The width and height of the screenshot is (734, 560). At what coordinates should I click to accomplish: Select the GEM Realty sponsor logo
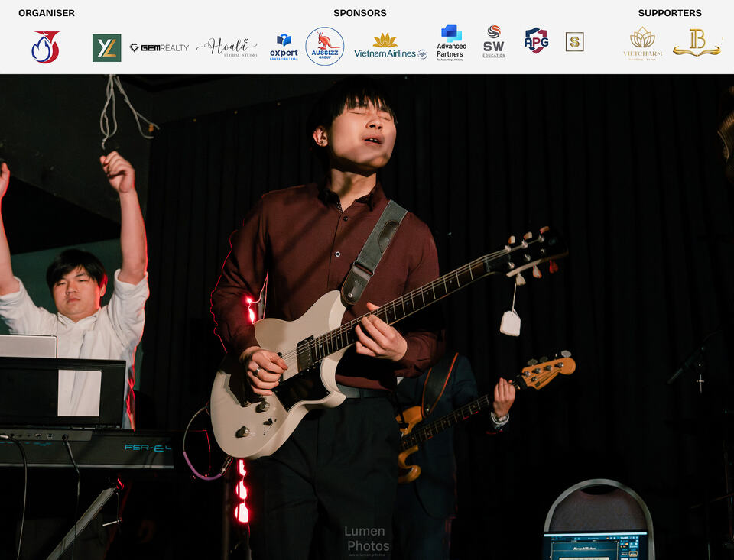159,47
